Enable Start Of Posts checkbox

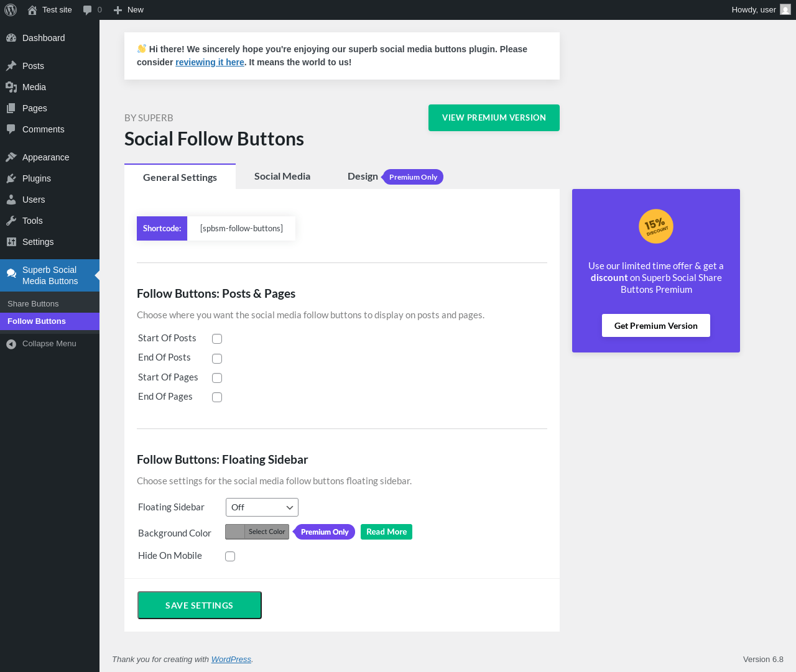217,339
